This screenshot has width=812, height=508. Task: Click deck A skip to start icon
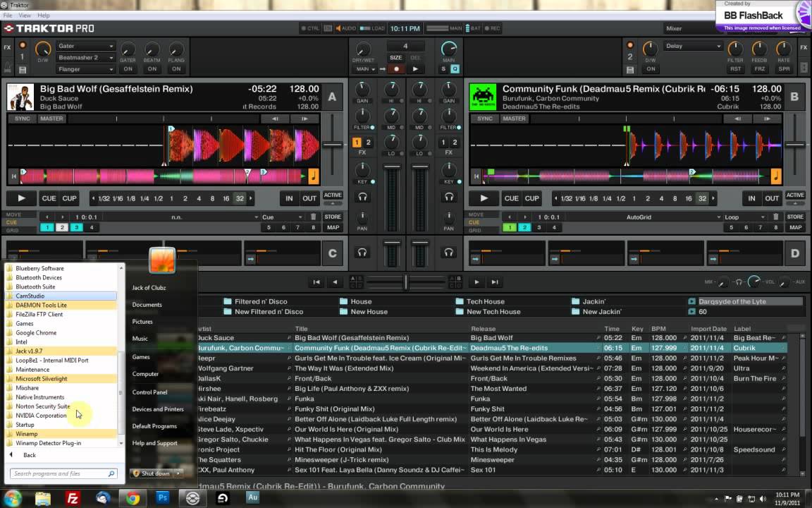tap(14, 176)
